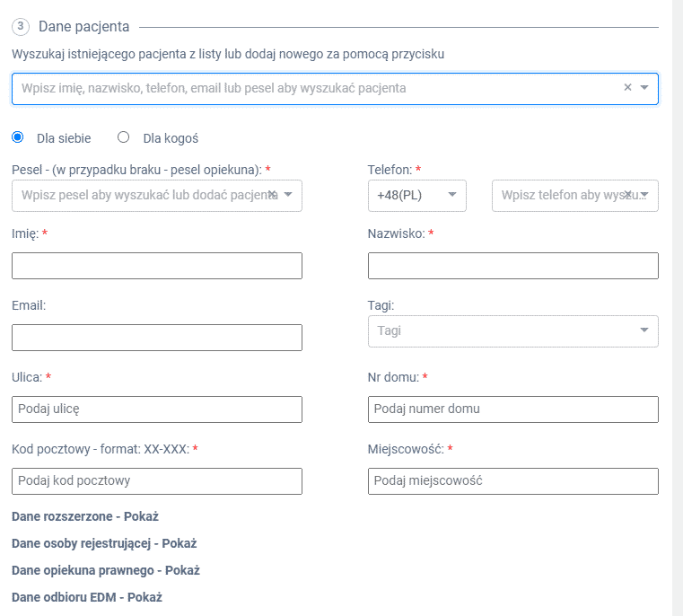
Task: Show Dane odbioru EDM section
Action: pyautogui.click(x=87, y=597)
